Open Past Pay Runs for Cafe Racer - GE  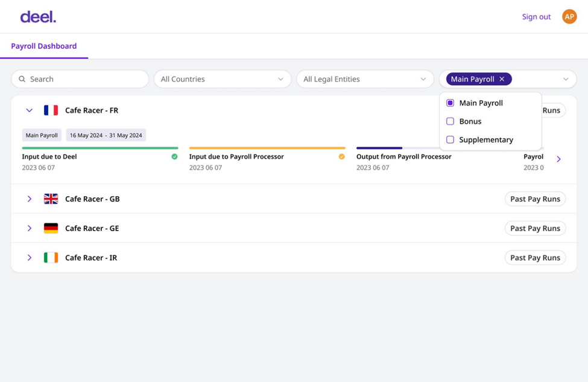click(535, 228)
